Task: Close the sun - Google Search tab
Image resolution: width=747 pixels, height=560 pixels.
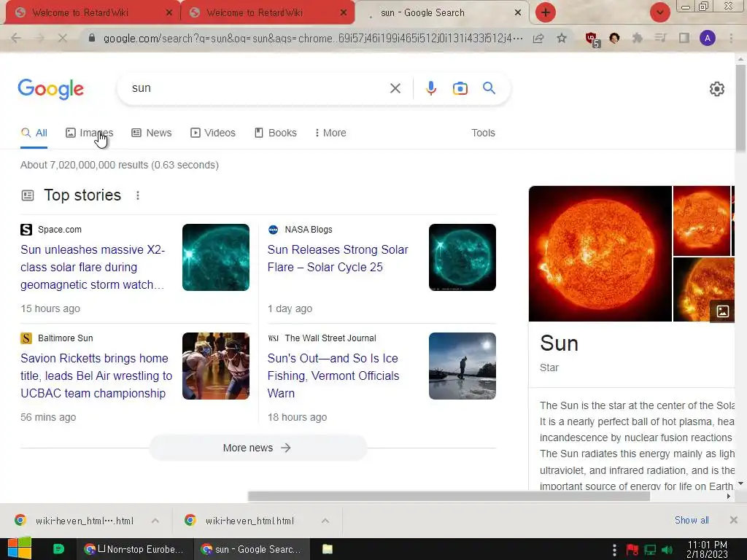Action: (518, 13)
